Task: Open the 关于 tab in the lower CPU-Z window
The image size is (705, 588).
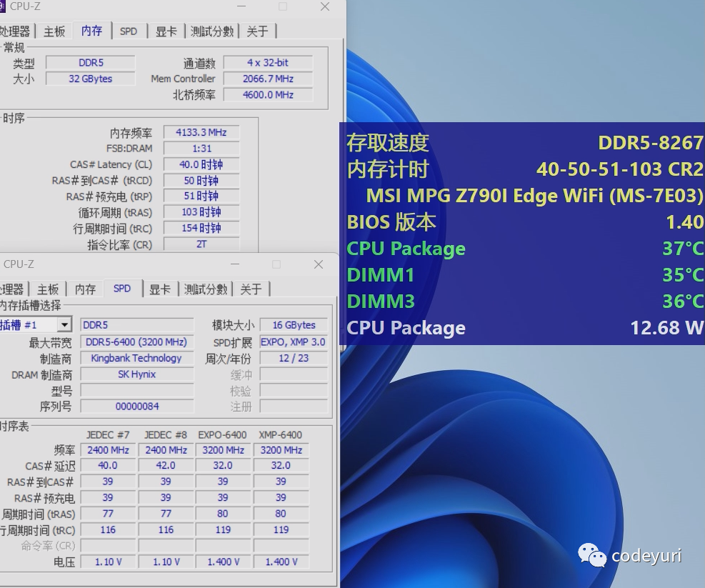Action: (x=251, y=289)
